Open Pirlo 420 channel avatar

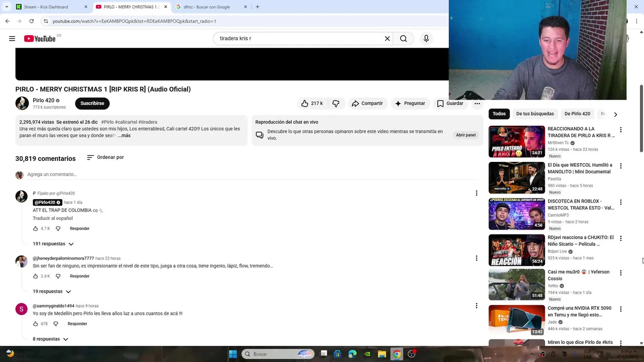pyautogui.click(x=22, y=103)
